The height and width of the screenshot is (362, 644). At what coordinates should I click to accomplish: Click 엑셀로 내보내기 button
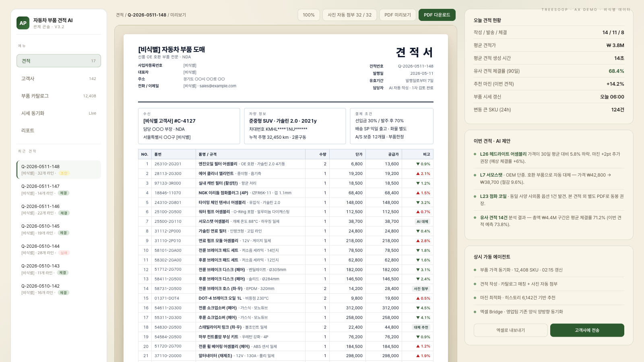point(510,330)
